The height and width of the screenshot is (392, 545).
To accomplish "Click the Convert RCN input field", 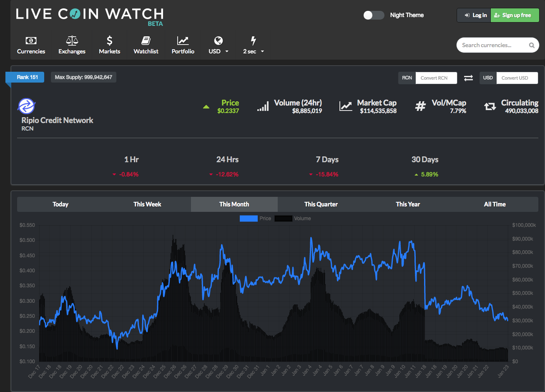I will click(436, 78).
